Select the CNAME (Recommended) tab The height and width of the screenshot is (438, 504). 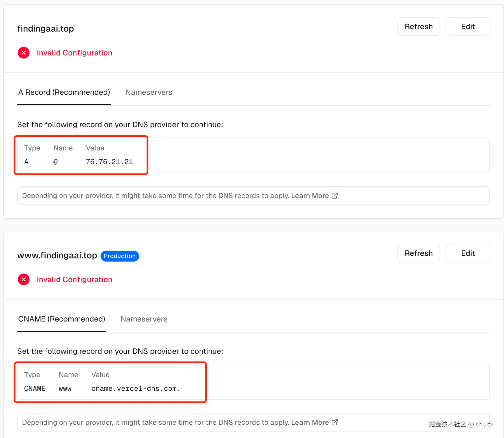pos(61,319)
